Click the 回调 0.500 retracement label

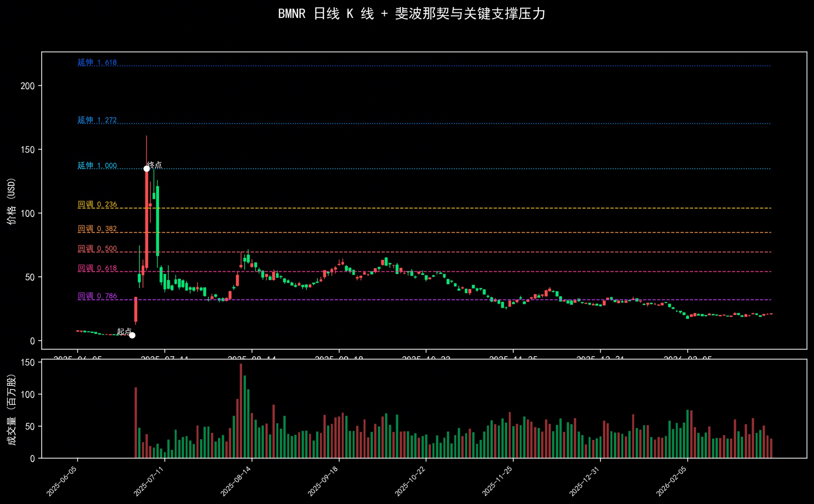[97, 248]
